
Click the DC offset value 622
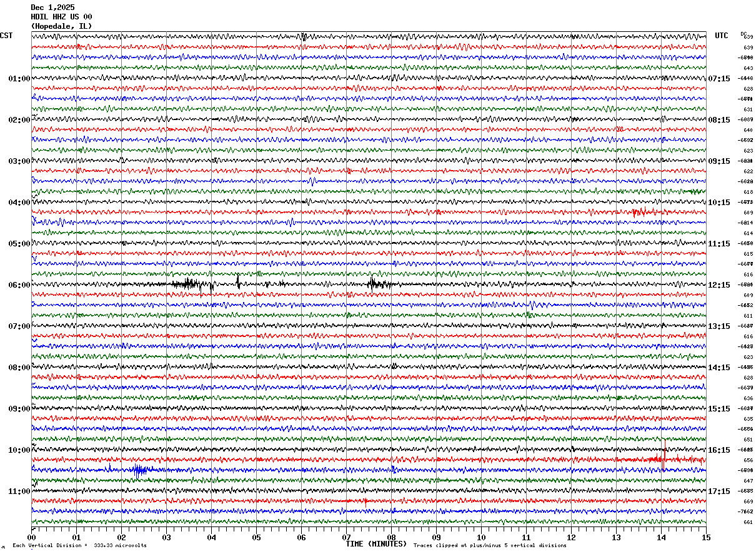coord(748,171)
